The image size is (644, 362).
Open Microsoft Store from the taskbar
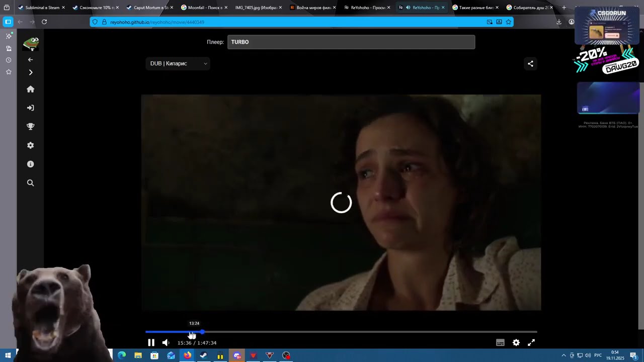pyautogui.click(x=154, y=355)
